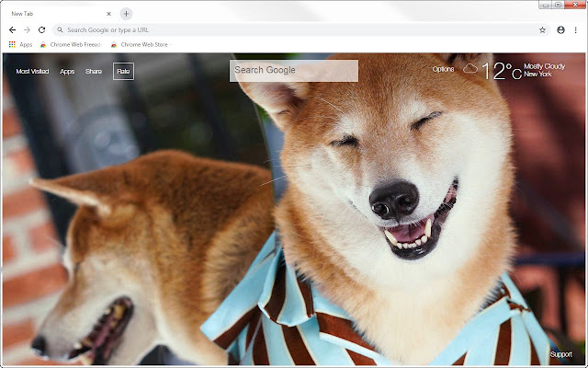Open the Support link
This screenshot has height=368, width=588.
[561, 354]
